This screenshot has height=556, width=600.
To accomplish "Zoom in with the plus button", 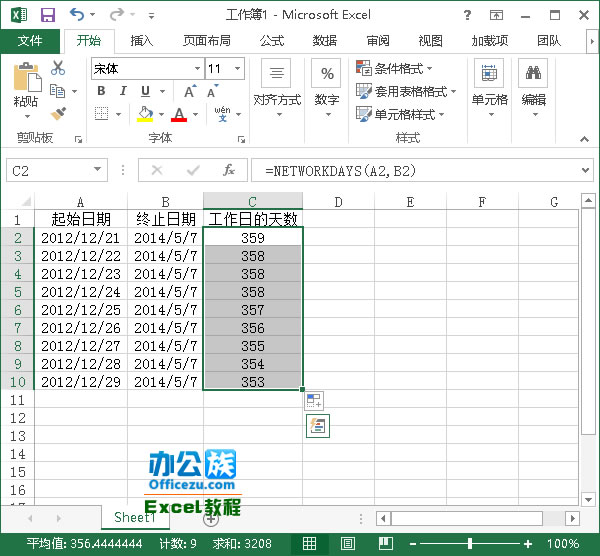I will [528, 544].
